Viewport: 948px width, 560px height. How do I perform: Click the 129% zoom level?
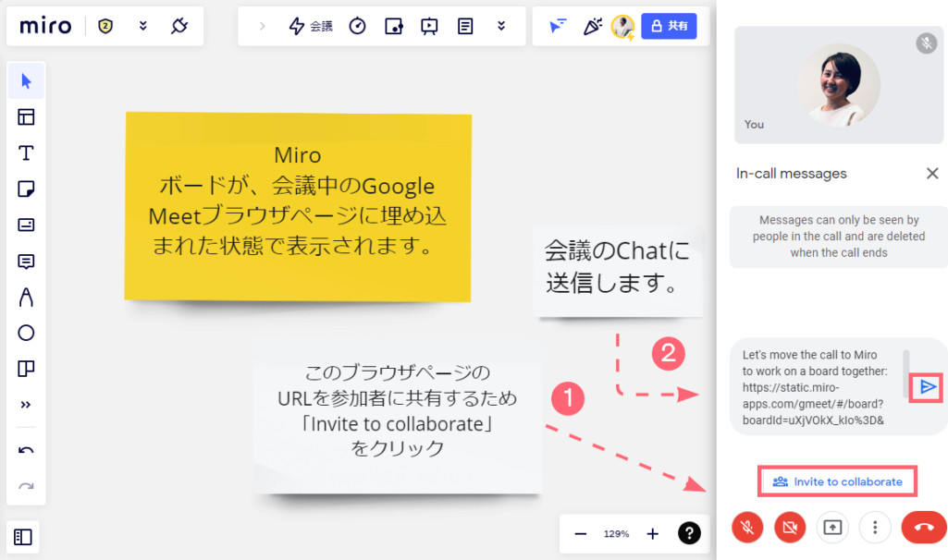(x=616, y=533)
